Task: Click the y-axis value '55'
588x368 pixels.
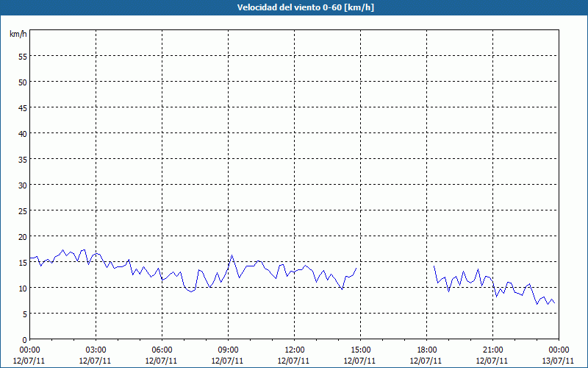Action: (23, 57)
